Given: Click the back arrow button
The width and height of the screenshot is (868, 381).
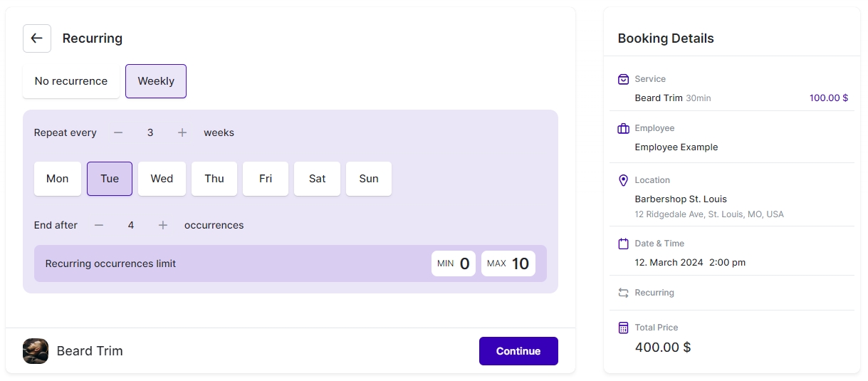Looking at the screenshot, I should pos(37,38).
